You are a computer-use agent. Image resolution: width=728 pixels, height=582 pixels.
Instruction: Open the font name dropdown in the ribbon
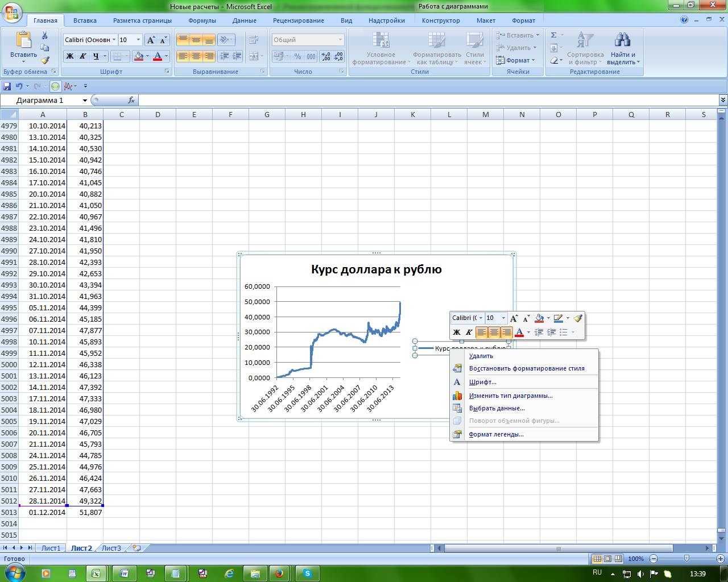click(x=114, y=40)
